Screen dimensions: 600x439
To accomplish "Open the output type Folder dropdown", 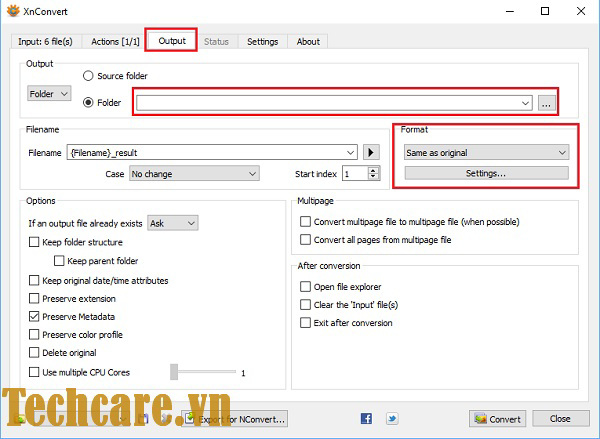I will coord(49,93).
